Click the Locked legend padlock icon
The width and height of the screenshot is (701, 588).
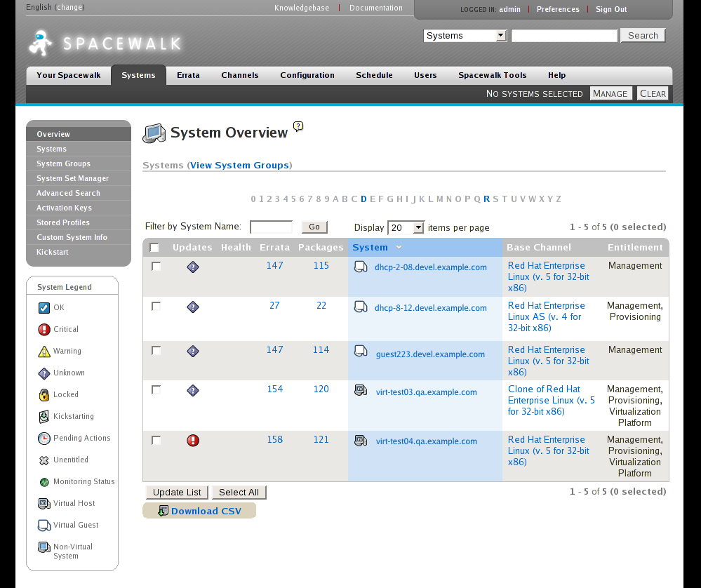44,395
